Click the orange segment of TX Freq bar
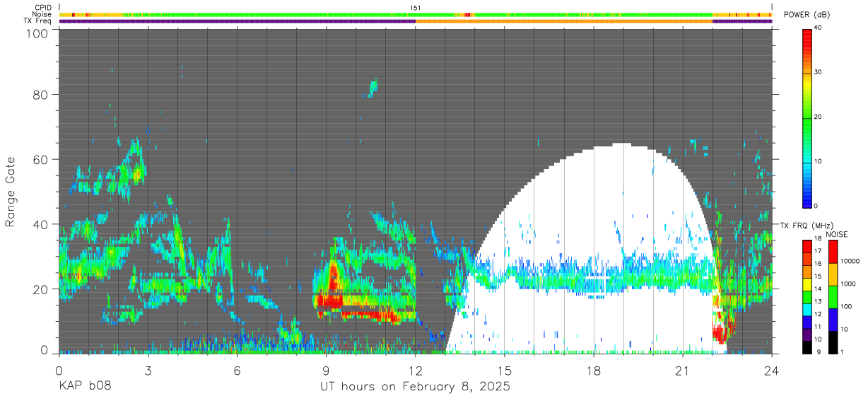This screenshot has height=401, width=868. tap(564, 21)
